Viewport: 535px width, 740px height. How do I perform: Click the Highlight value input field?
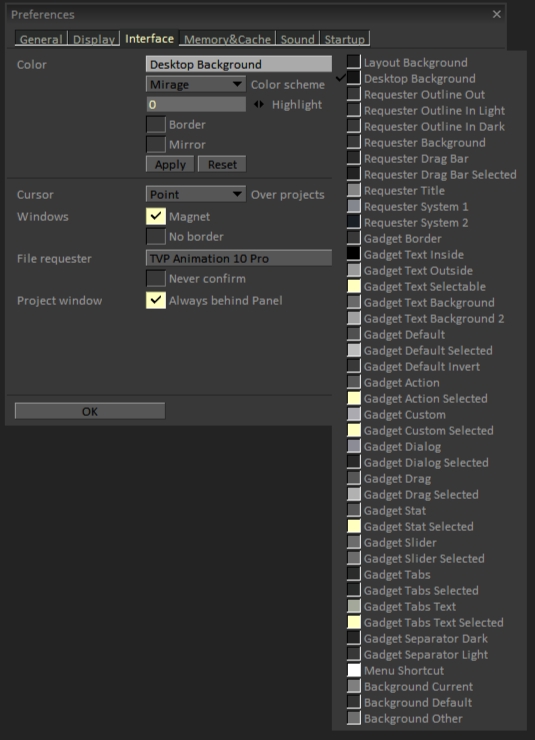[196, 104]
